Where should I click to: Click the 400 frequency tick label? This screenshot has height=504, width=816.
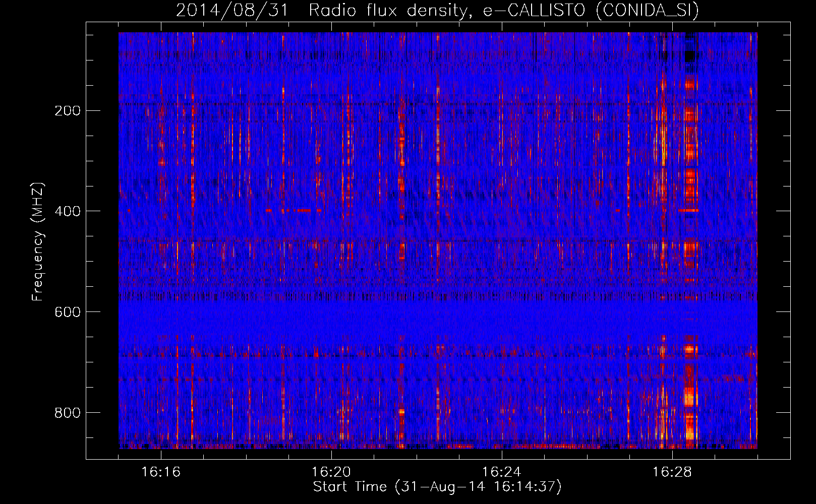(x=68, y=211)
